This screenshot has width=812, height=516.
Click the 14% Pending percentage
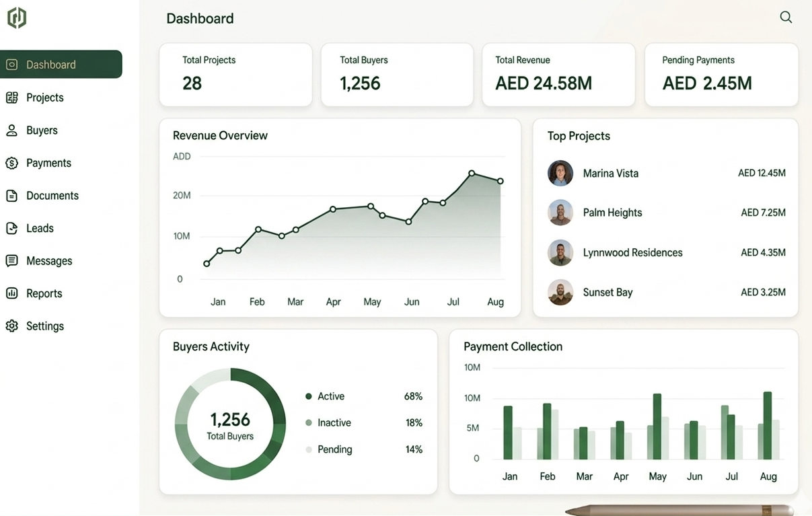[x=414, y=449]
